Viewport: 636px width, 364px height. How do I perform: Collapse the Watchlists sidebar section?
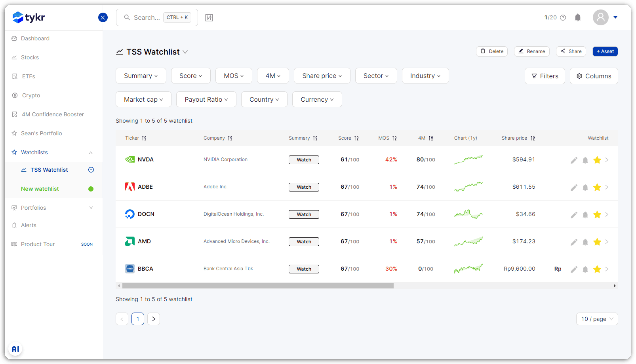tap(91, 152)
